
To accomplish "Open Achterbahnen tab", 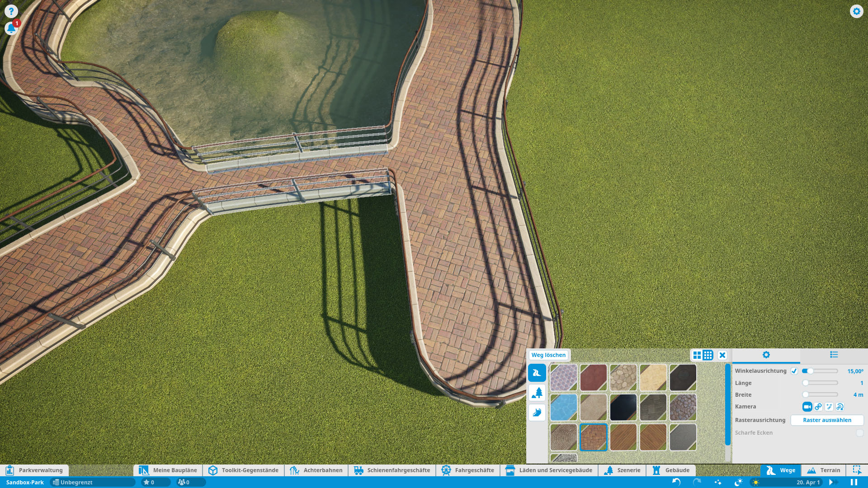I will click(x=316, y=470).
